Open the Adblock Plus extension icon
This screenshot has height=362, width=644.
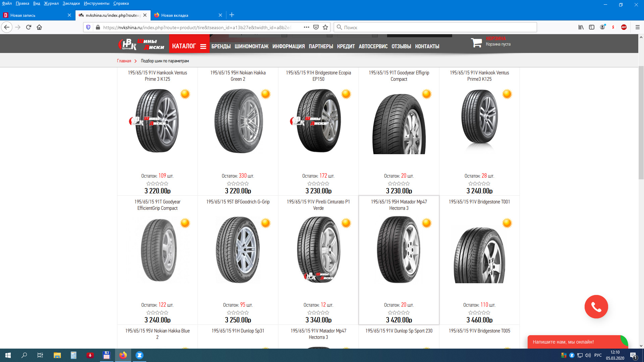point(624,27)
